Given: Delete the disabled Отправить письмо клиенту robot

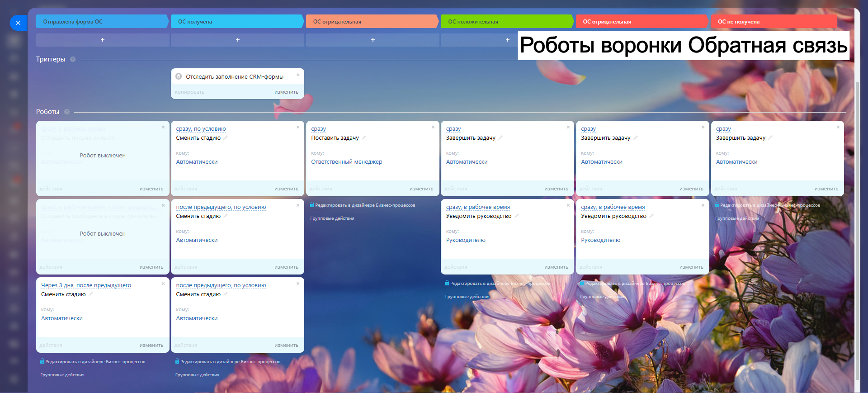Looking at the screenshot, I should point(163,127).
